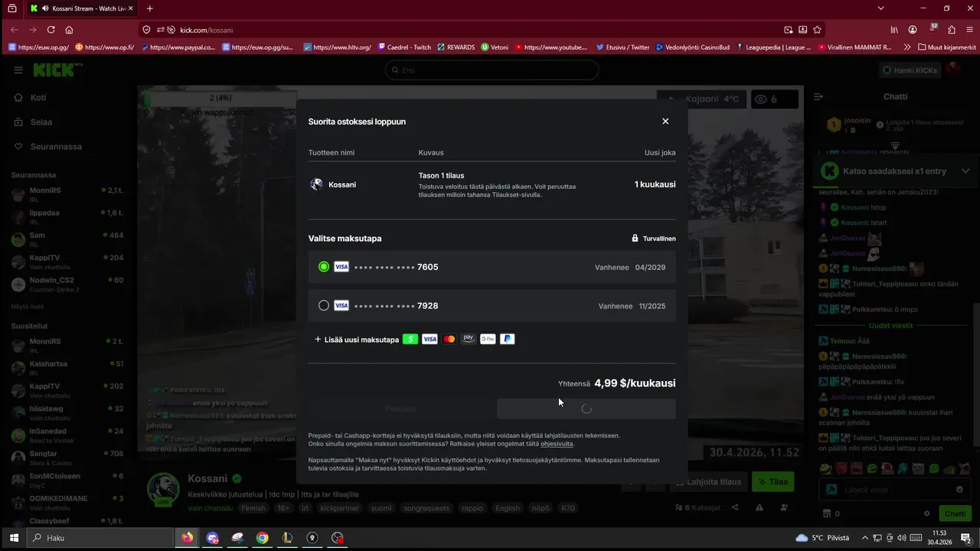Open Kick hamburger sidebar menu
Screen dimensions: 980x551
18,70
